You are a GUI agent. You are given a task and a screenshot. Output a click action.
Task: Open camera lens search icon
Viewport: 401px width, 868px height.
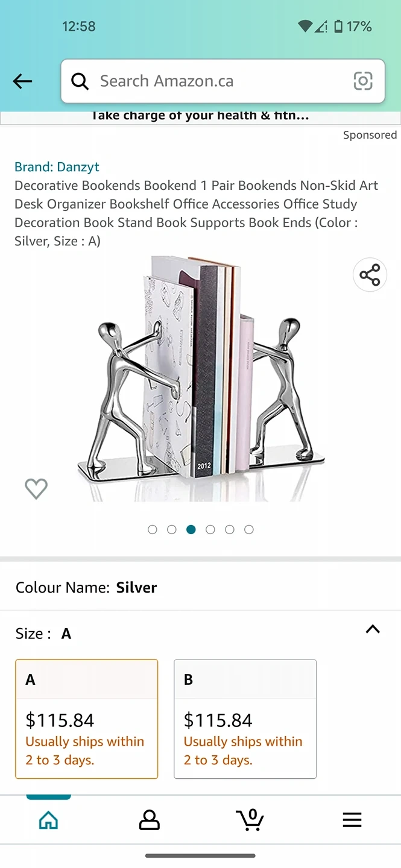(362, 81)
